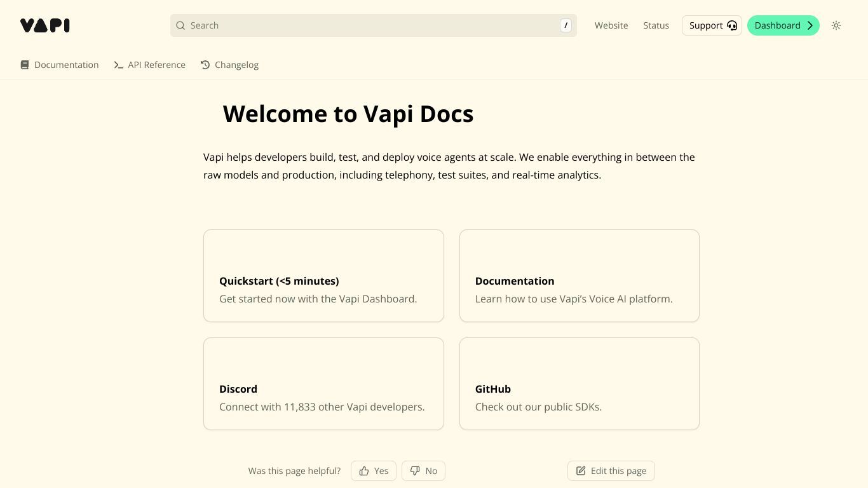Click the Welcome to Vapi Docs heading
Image resolution: width=868 pixels, height=488 pixels.
(x=348, y=114)
